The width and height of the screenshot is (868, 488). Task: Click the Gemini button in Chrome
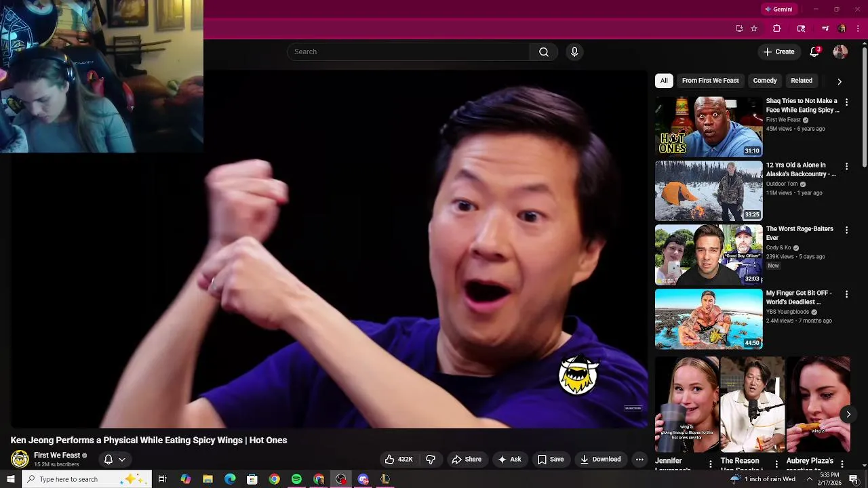coord(778,9)
